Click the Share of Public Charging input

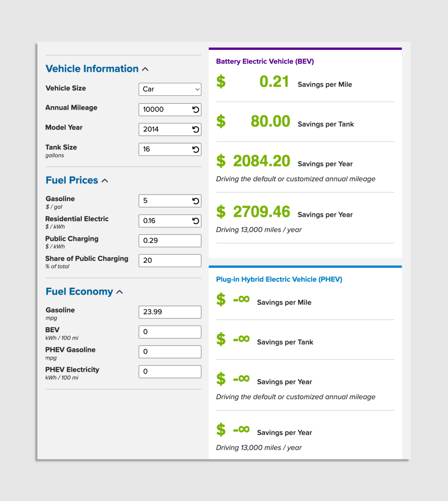pos(170,260)
